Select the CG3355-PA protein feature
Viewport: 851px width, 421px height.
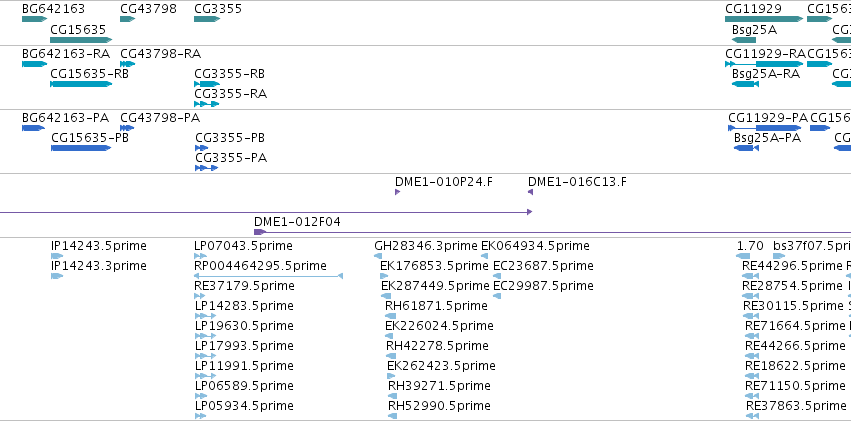207,168
